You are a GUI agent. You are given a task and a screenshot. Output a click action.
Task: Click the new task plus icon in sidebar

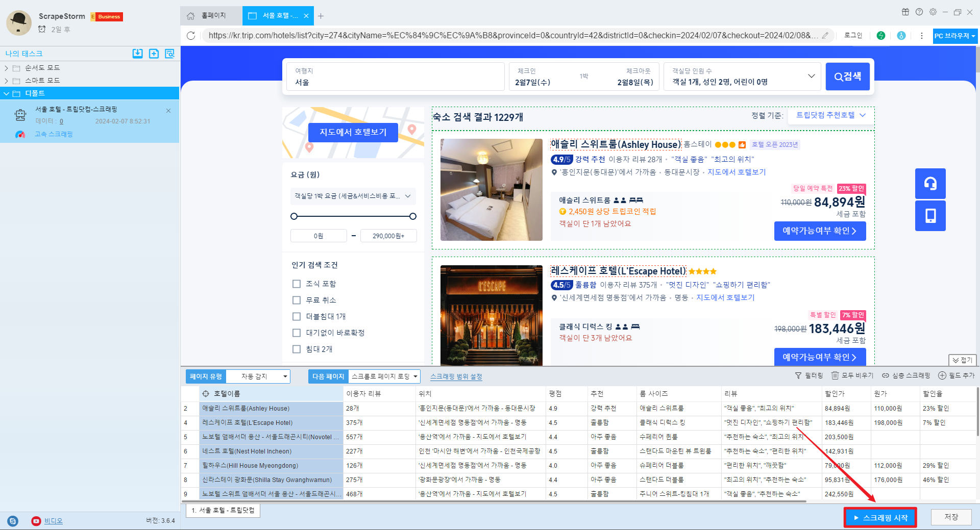[154, 54]
